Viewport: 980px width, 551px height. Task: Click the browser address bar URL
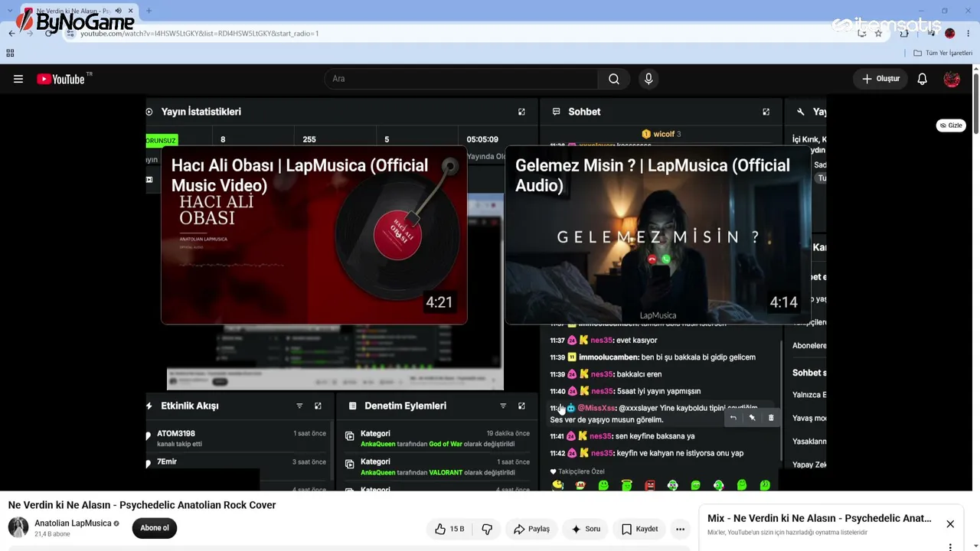[199, 34]
